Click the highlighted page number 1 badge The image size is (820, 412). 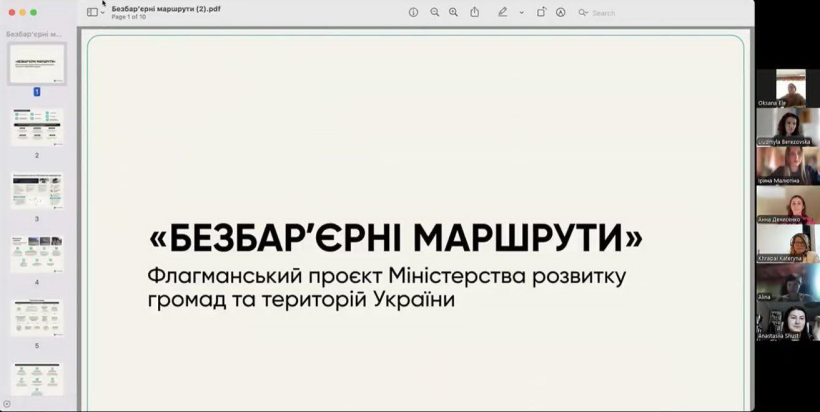(37, 91)
